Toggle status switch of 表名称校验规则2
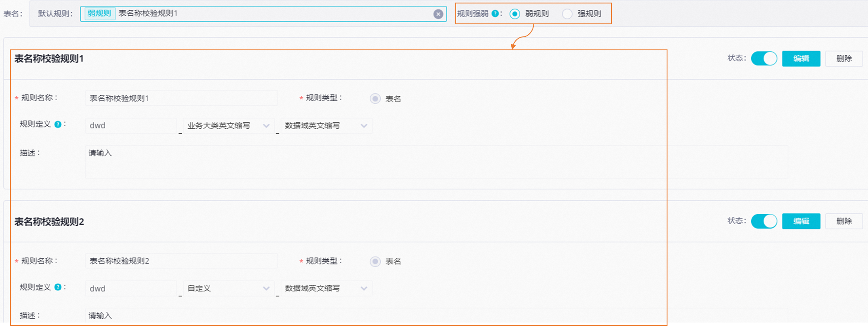The image size is (868, 326). tap(764, 221)
